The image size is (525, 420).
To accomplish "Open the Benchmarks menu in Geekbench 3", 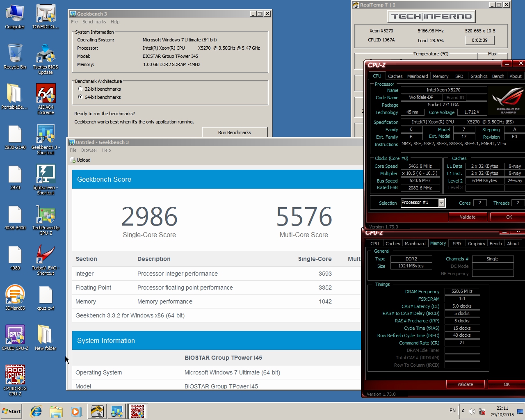I will 94,22.
